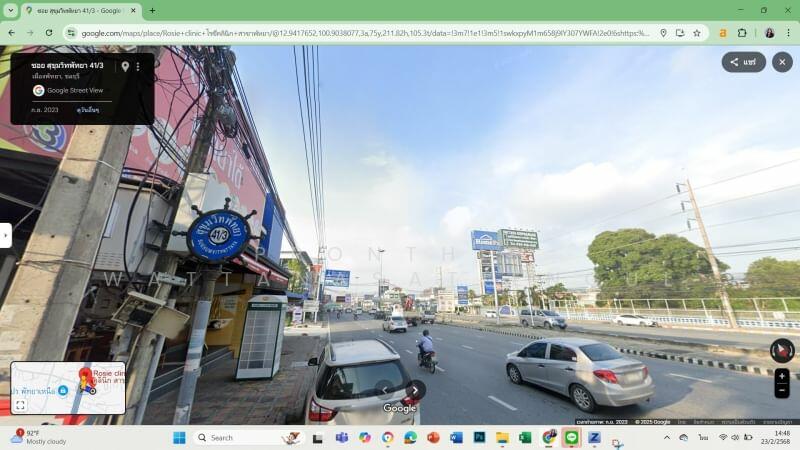
Task: Switch to LINE app on taskbar
Action: point(571,438)
